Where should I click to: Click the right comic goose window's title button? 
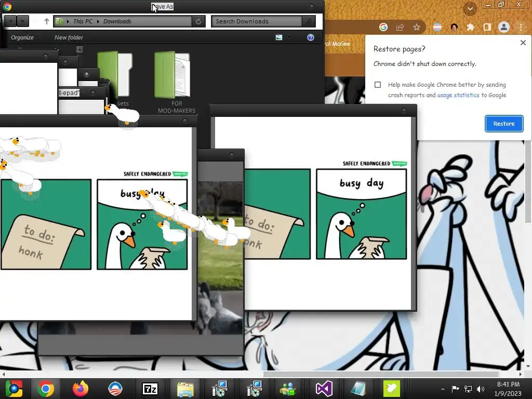click(404, 110)
